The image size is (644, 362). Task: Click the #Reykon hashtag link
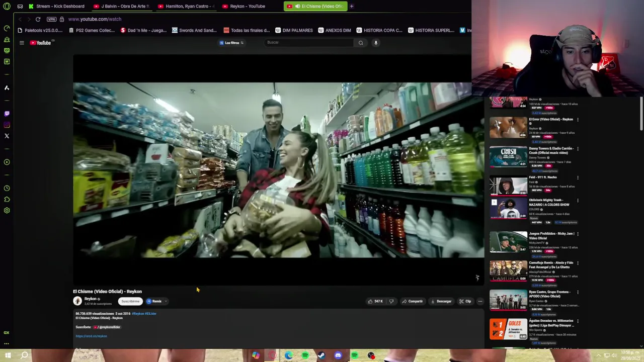click(x=137, y=314)
